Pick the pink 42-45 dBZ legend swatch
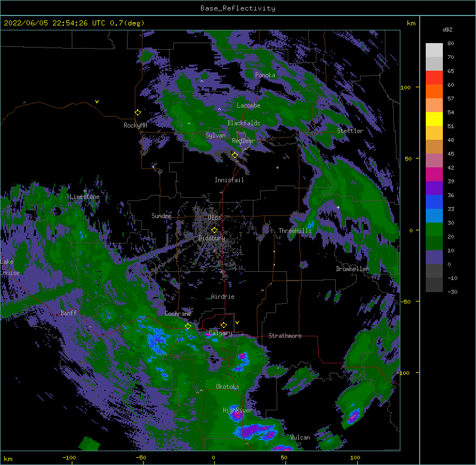The height and width of the screenshot is (465, 476). pos(434,161)
